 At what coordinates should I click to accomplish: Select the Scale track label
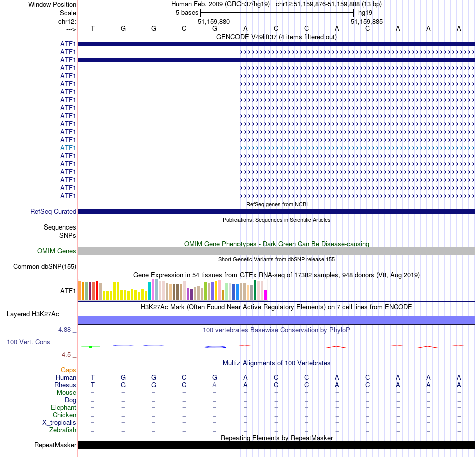68,13
